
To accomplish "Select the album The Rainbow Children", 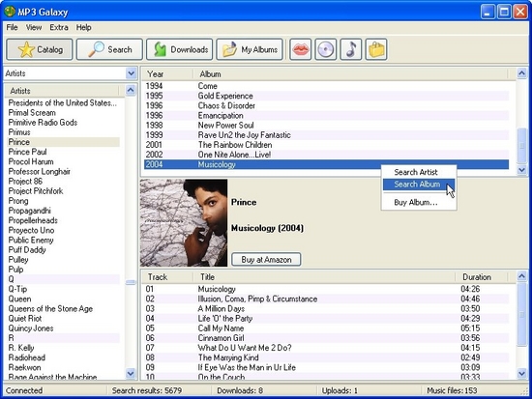I will [x=326, y=145].
